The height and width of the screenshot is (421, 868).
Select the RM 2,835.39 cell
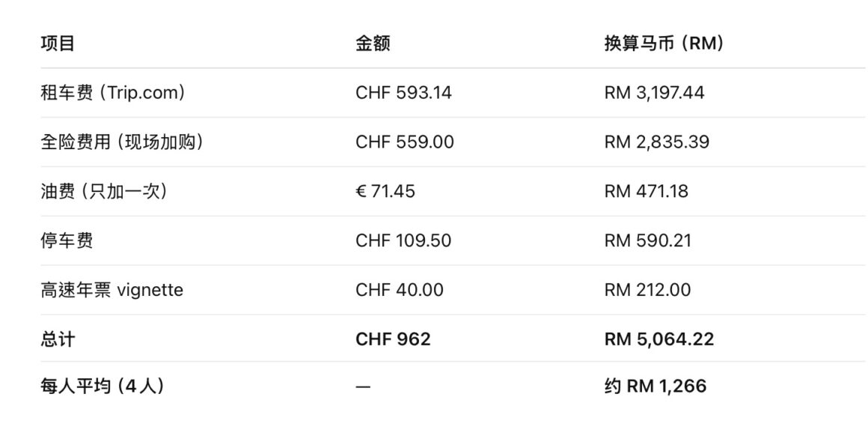click(x=656, y=142)
